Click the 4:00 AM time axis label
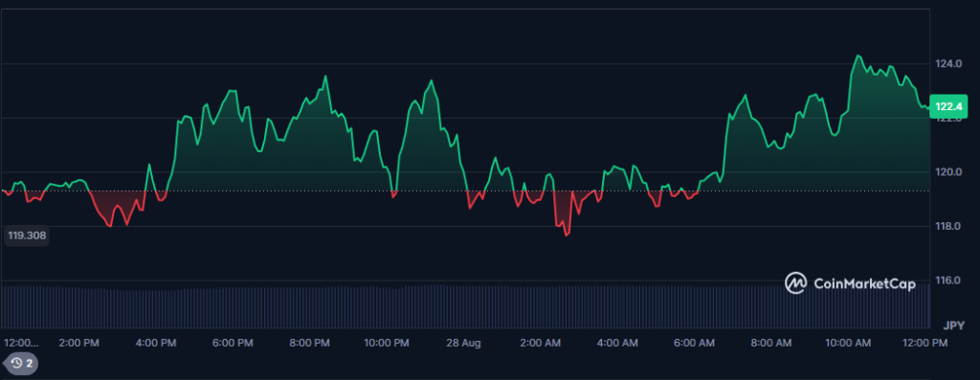The image size is (980, 380). pos(617,343)
